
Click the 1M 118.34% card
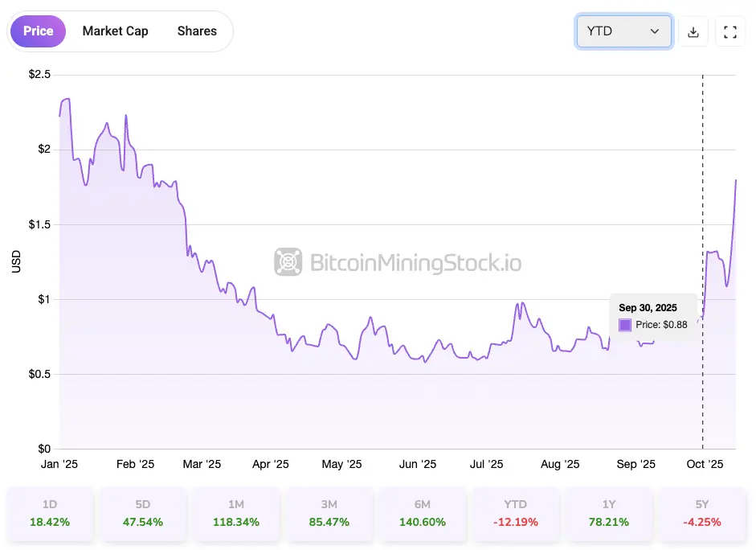click(x=235, y=513)
